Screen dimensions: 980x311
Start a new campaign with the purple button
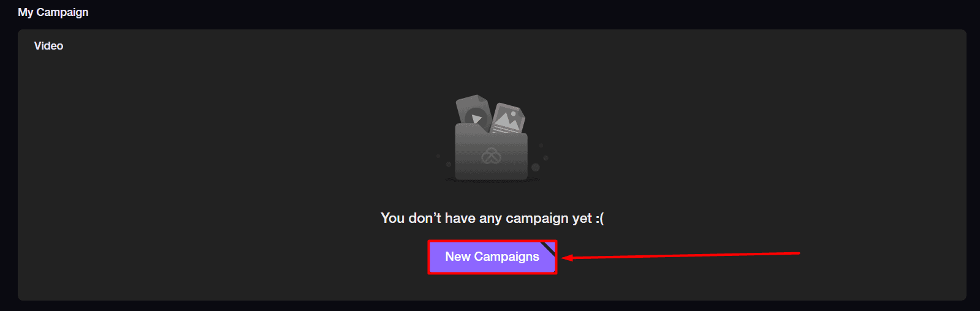492,257
